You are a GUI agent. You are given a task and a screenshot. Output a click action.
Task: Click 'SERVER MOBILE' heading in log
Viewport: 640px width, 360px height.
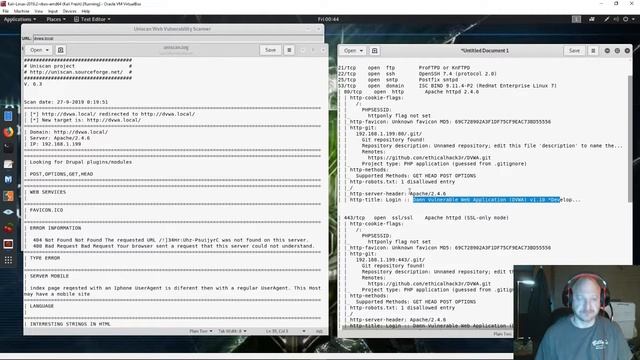[x=49, y=276]
